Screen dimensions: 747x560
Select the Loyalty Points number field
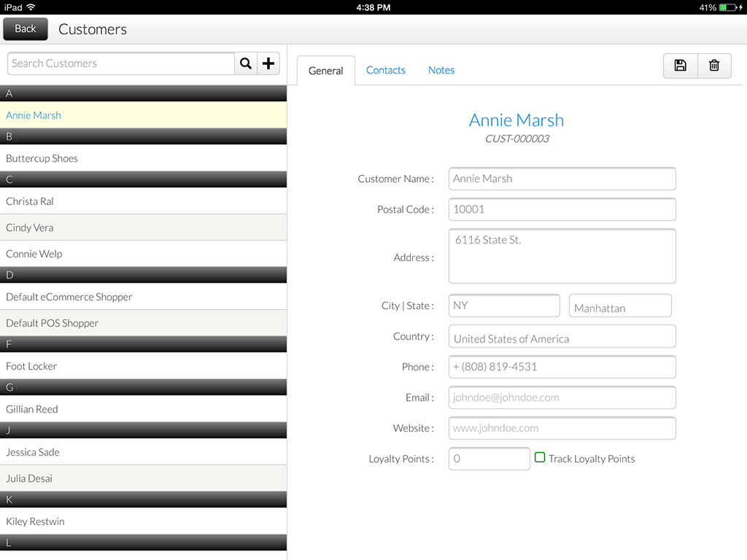pyautogui.click(x=489, y=459)
